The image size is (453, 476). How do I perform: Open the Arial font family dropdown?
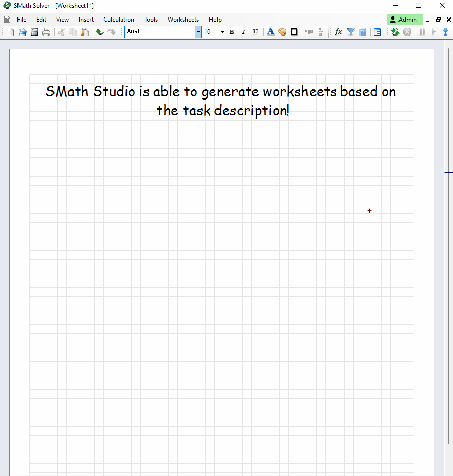198,32
